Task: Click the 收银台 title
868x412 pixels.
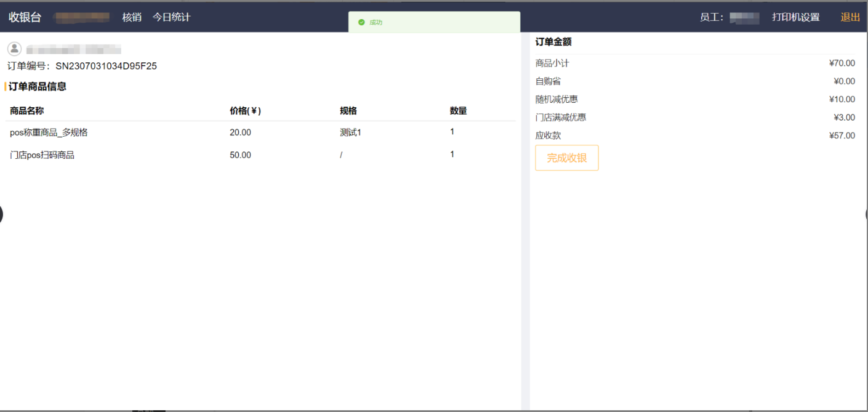Action: (25, 17)
